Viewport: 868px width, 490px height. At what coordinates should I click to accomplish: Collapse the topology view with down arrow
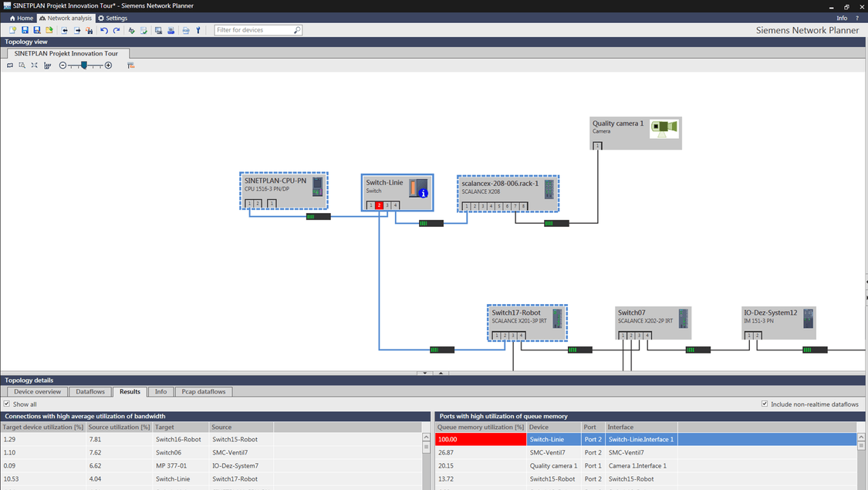[425, 373]
